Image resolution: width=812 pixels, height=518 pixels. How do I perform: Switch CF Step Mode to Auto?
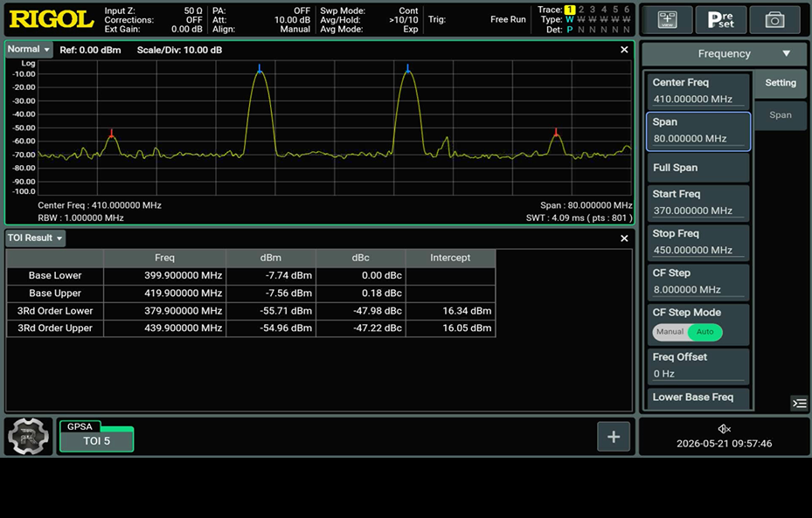click(704, 332)
